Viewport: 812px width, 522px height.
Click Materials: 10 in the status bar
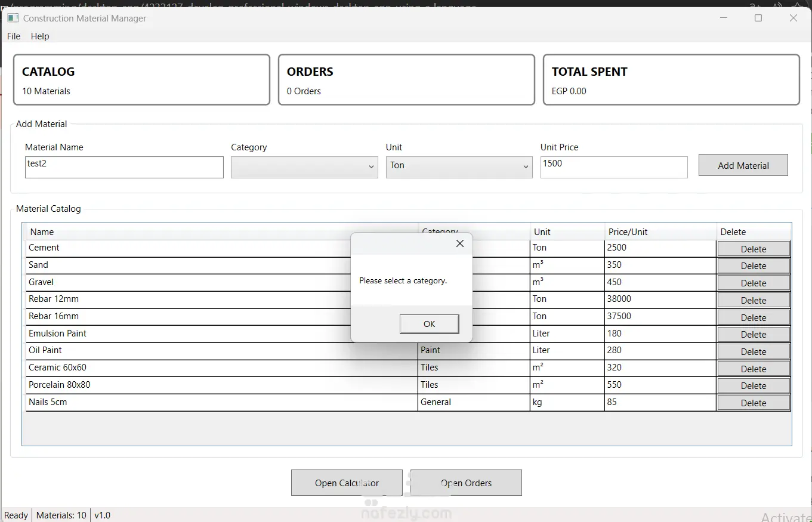tap(61, 515)
